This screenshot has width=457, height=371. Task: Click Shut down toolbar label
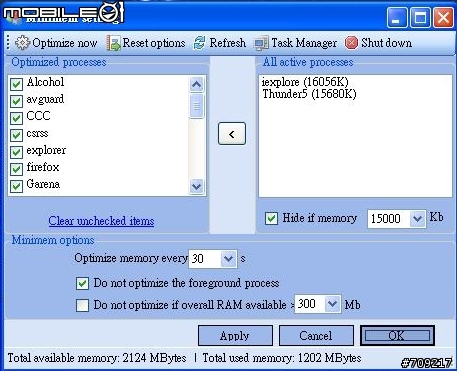[x=386, y=43]
